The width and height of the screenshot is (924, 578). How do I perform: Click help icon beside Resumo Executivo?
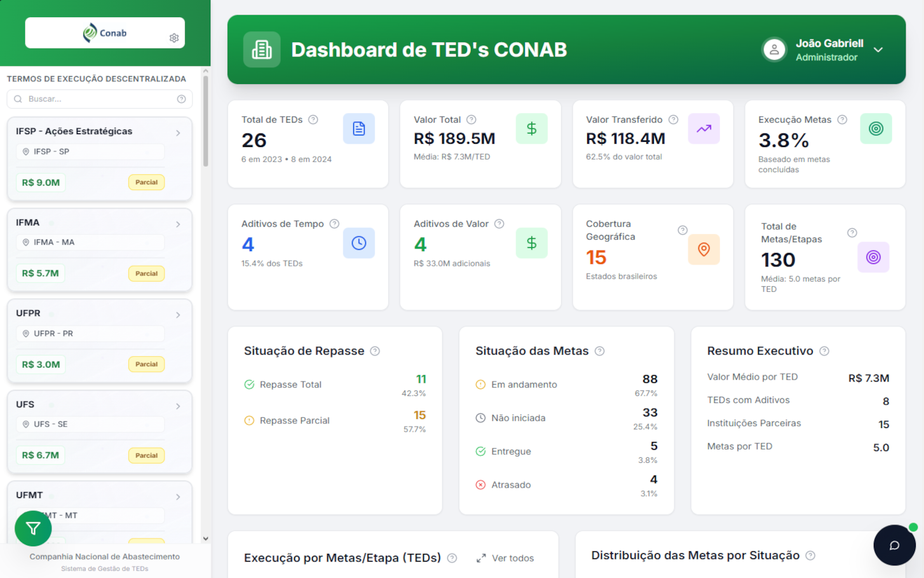[824, 351]
